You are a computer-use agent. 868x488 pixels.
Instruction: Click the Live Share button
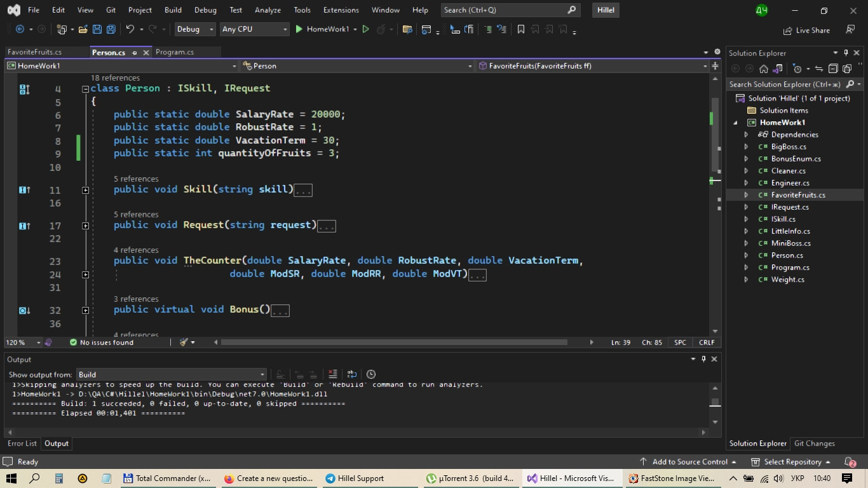coord(806,30)
